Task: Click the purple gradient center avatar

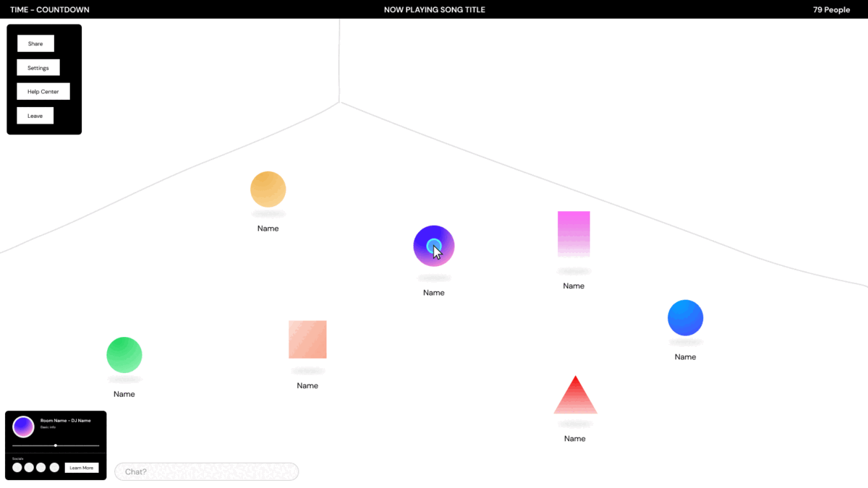Action: [434, 246]
